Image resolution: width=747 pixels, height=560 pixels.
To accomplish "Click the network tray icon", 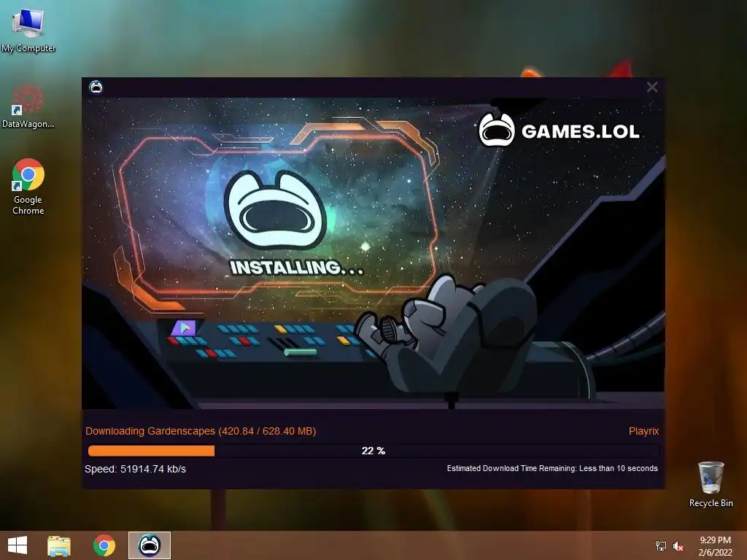I will click(661, 545).
